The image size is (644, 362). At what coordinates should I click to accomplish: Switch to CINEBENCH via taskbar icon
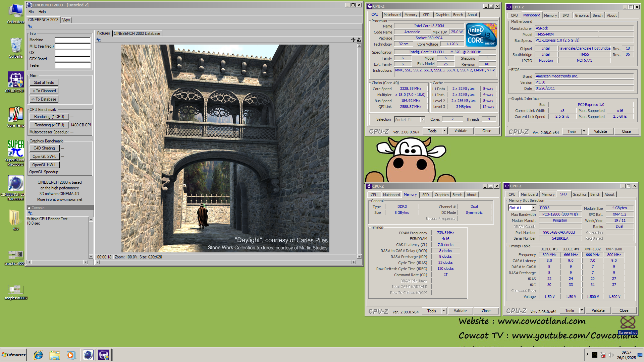[88, 355]
